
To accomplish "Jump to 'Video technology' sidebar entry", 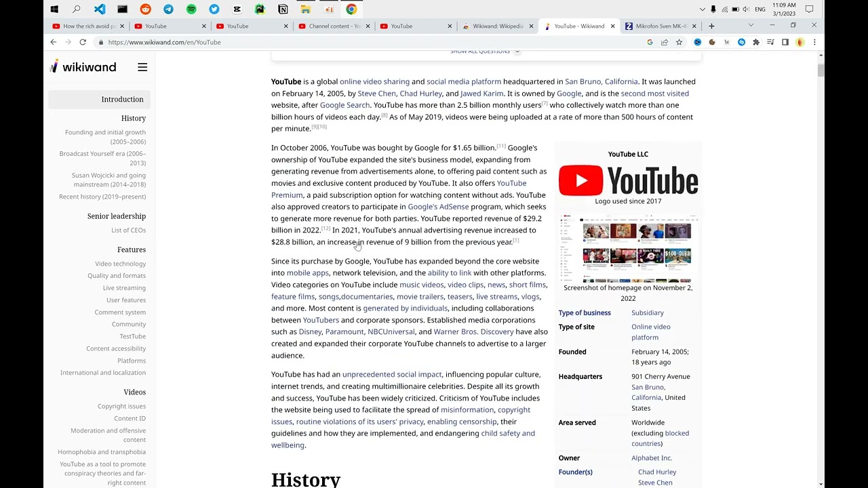I will [121, 264].
